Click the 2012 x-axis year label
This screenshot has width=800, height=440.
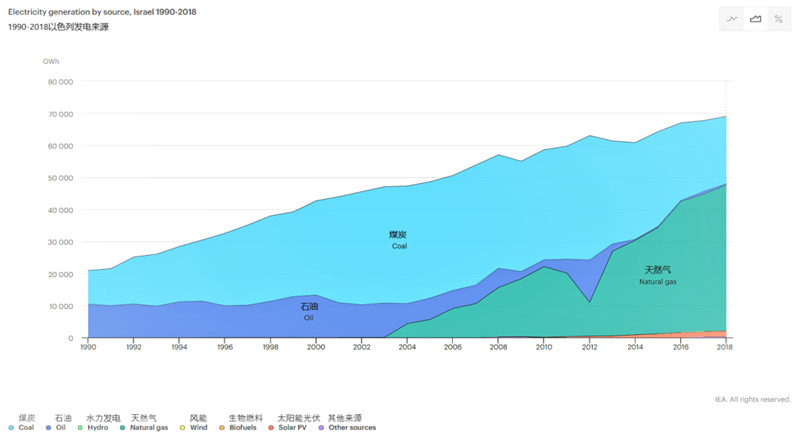pos(588,347)
